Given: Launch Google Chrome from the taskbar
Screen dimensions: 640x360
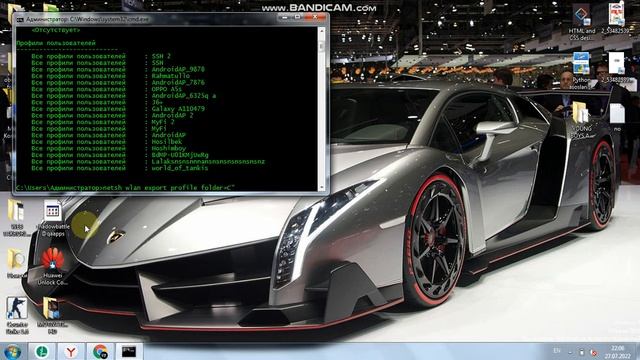Looking at the screenshot, I should click(x=100, y=351).
